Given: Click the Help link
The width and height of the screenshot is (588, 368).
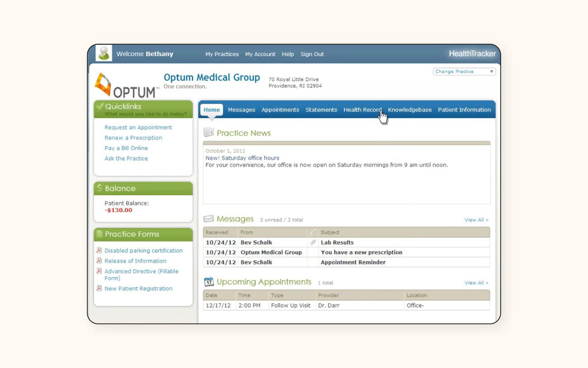Looking at the screenshot, I should [288, 54].
